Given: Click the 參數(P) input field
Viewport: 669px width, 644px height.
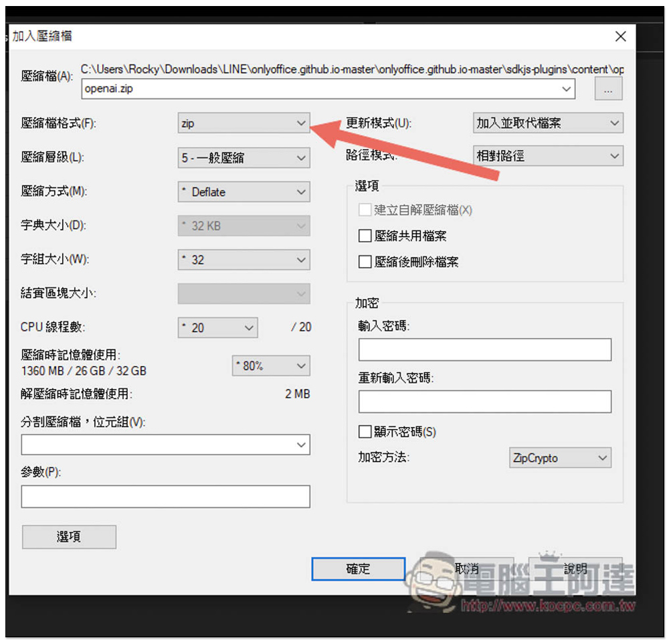Looking at the screenshot, I should coord(165,496).
